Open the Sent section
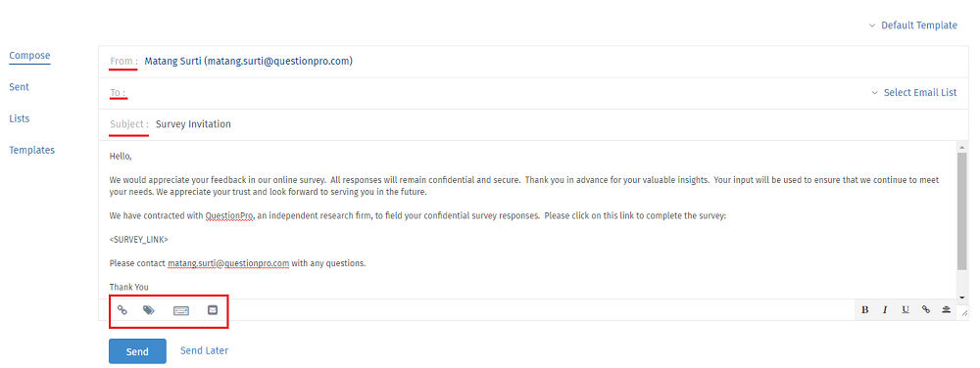Screen dimensions: 980x368 19,87
